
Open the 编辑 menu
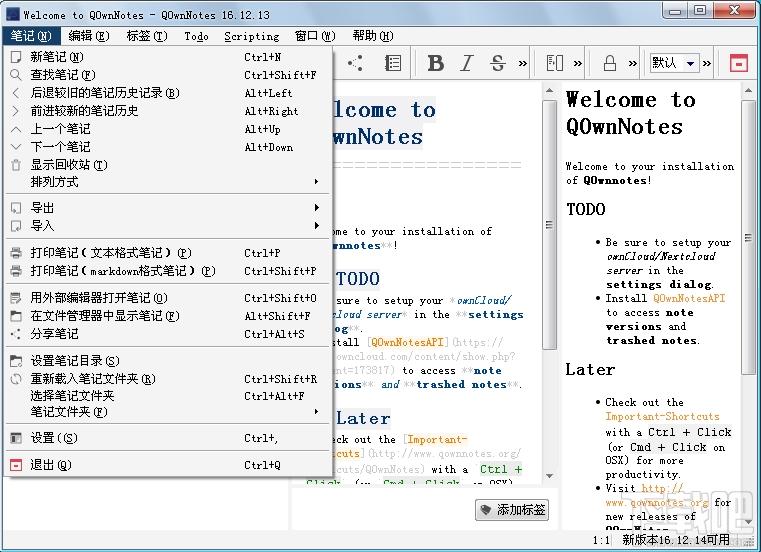pyautogui.click(x=89, y=36)
